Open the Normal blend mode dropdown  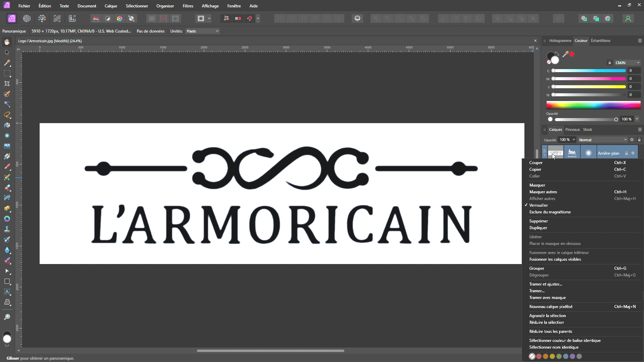602,140
